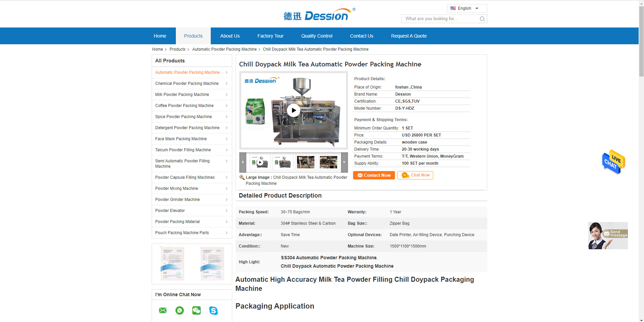Open the Skype chat icon
Viewport: 644px width, 322px height.
point(213,311)
